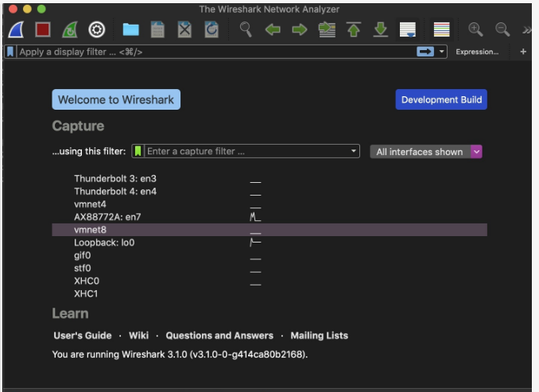Restart the current capture
539x392 pixels.
pyautogui.click(x=70, y=29)
